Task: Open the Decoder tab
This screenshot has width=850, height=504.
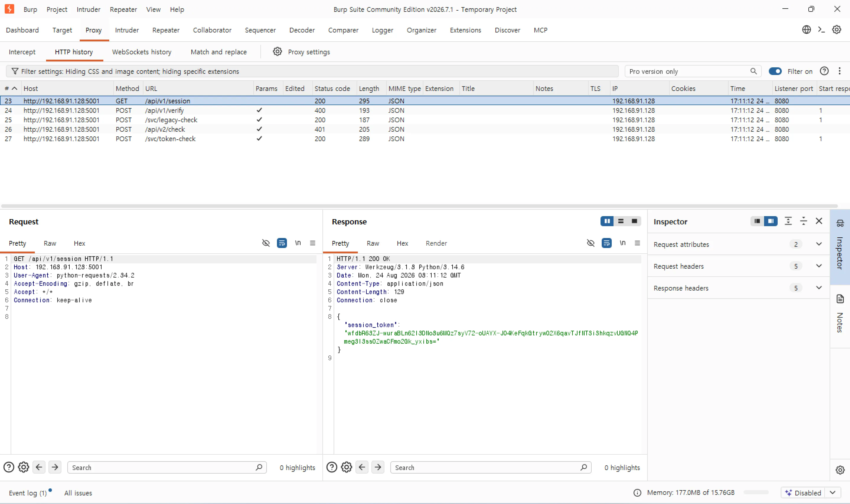Action: 302,30
